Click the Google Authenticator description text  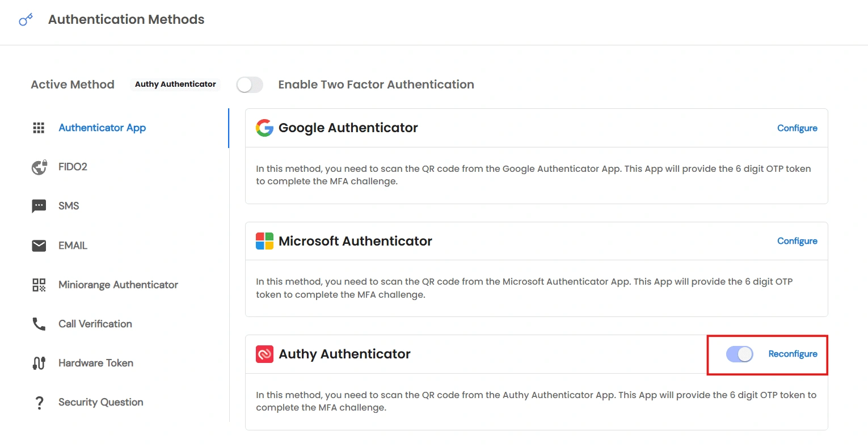[533, 175]
